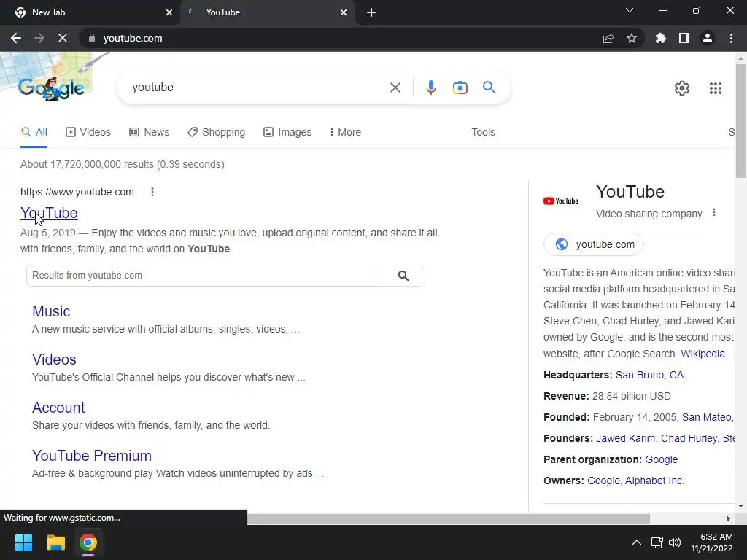Expand the More search categories
747x560 pixels.
point(345,132)
